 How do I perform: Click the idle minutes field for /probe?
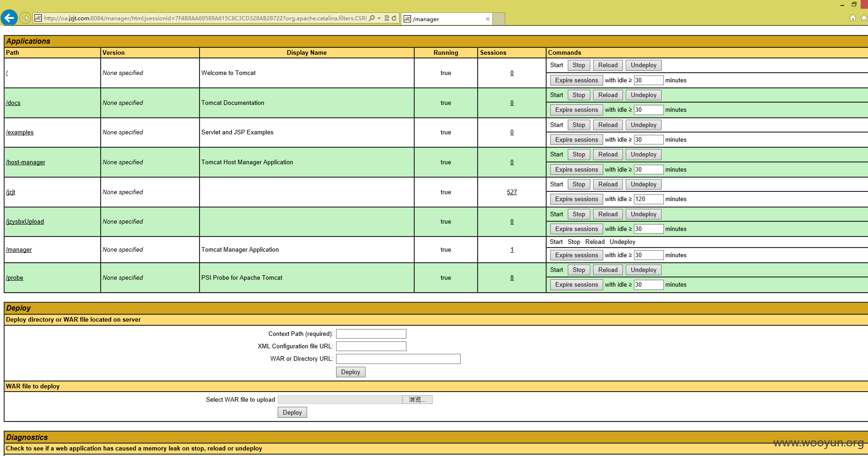coord(649,285)
